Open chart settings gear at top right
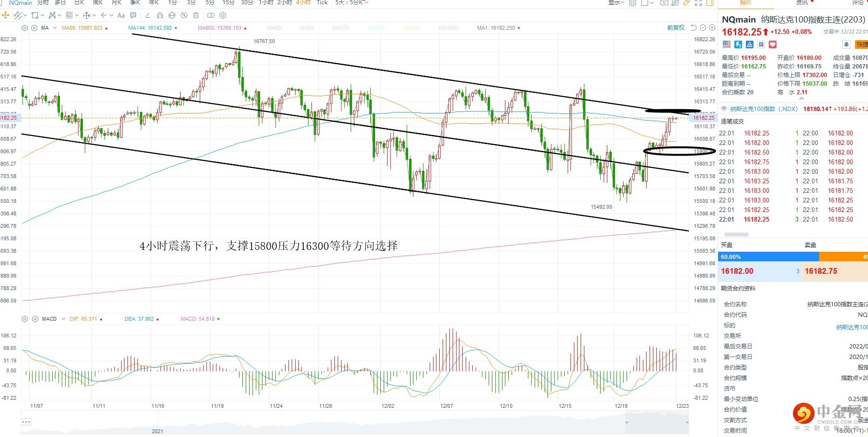 coord(632,2)
